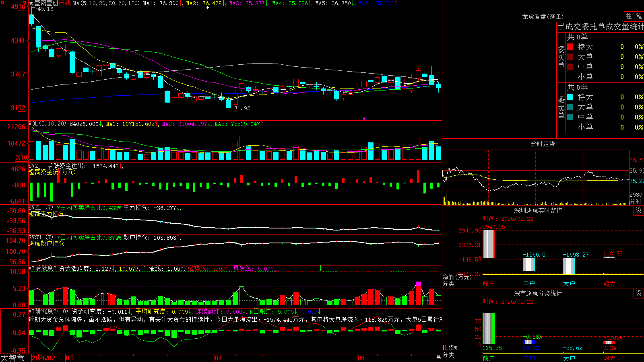
Task: Click the 大智慧 logo in the bottom-left corner
Action: click(x=12, y=358)
